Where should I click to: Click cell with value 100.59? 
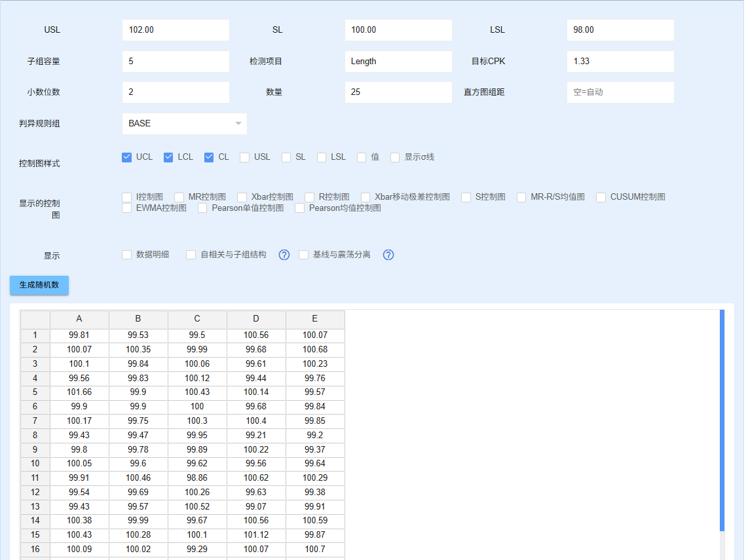tap(315, 521)
